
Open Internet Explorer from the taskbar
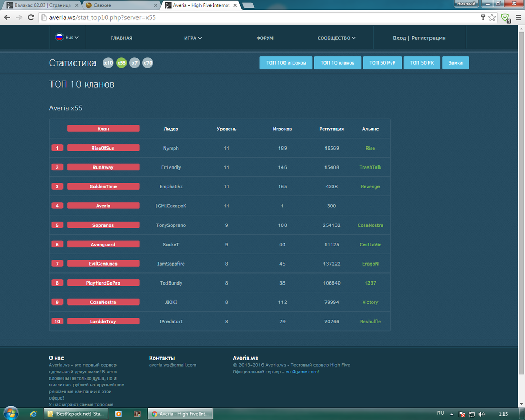(x=33, y=414)
